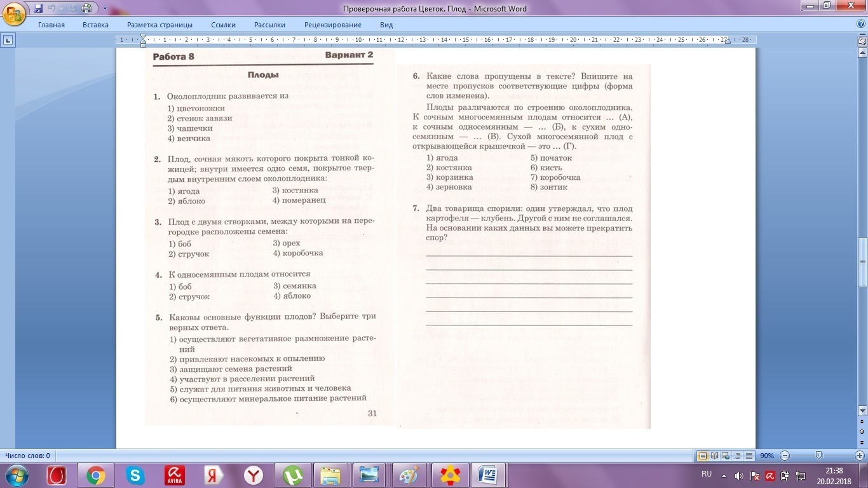Open Avira antivirus from the taskbar
The height and width of the screenshot is (488, 868).
pyautogui.click(x=174, y=475)
